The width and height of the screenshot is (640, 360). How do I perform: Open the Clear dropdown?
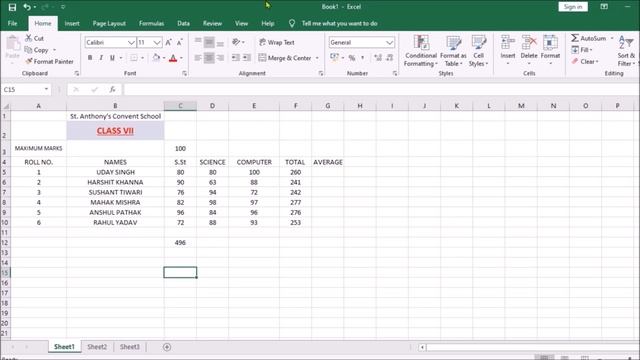(585, 62)
